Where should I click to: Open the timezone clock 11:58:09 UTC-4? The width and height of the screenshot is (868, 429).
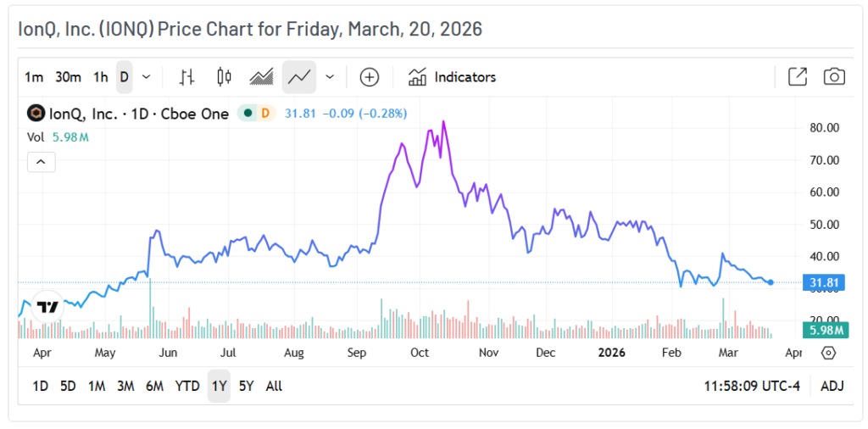click(x=752, y=386)
